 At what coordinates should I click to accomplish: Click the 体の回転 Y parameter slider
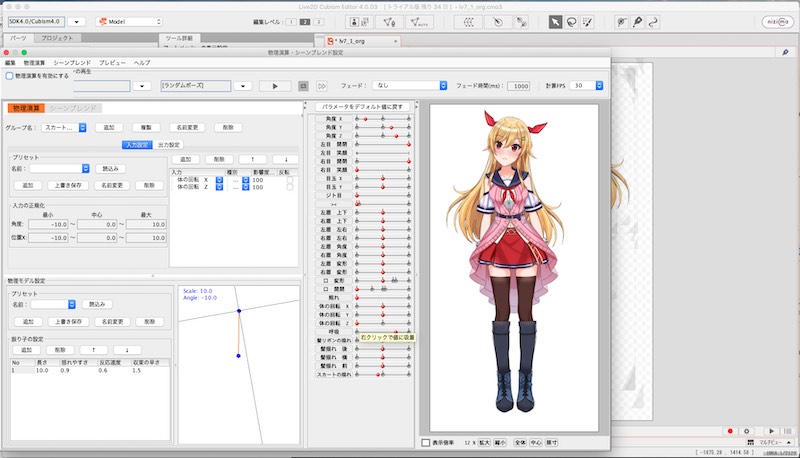pos(383,315)
